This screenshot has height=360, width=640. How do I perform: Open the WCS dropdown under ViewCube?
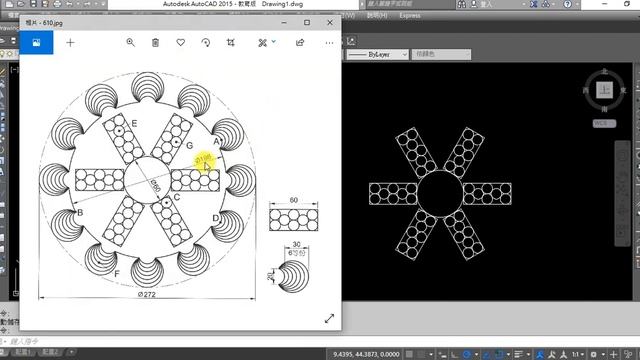coord(604,123)
